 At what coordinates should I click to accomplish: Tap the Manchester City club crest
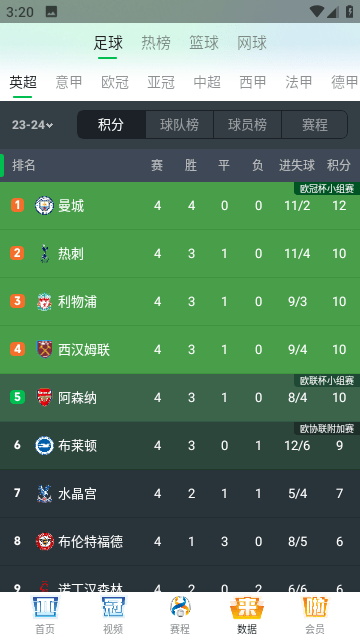44,205
